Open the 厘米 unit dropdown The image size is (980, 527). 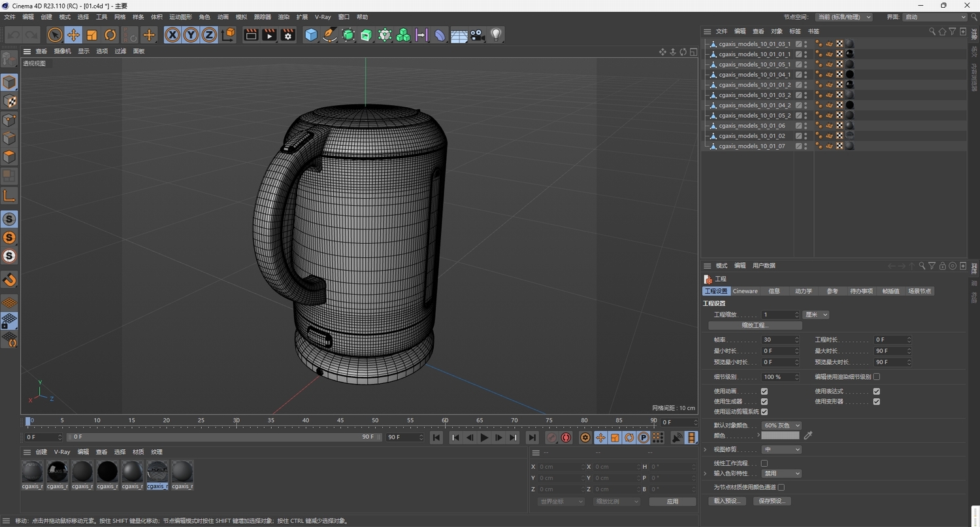click(x=815, y=314)
